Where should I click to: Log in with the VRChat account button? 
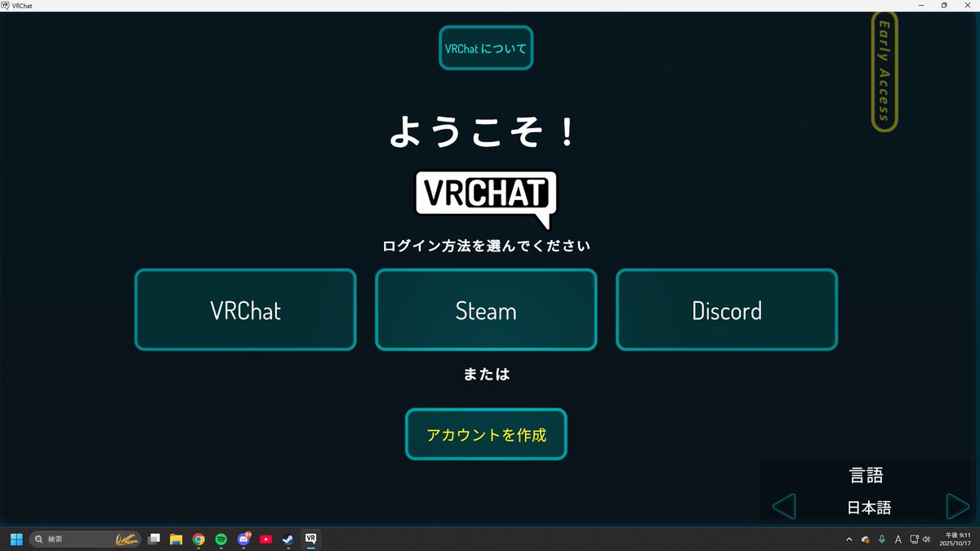pyautogui.click(x=245, y=309)
